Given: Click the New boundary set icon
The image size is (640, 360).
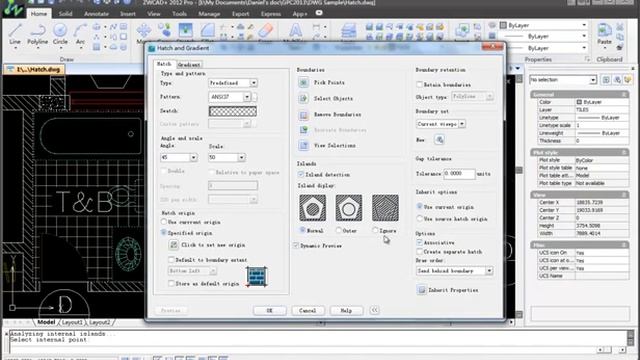Looking at the screenshot, I should (439, 140).
